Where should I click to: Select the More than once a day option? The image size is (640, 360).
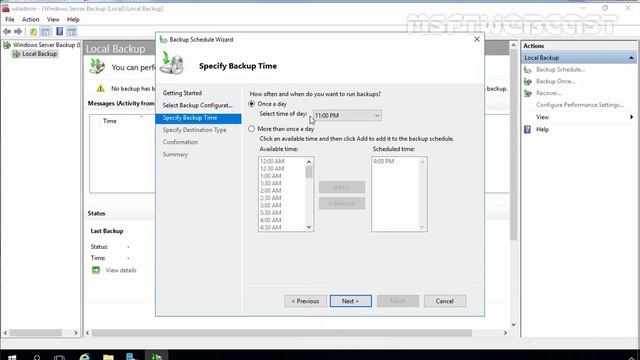point(251,129)
